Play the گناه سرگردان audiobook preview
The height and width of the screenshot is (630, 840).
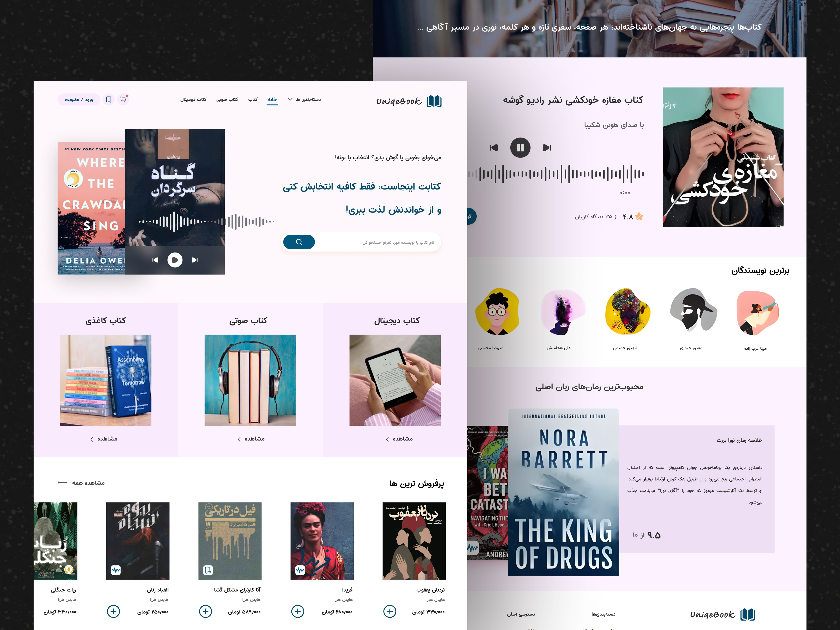[175, 260]
